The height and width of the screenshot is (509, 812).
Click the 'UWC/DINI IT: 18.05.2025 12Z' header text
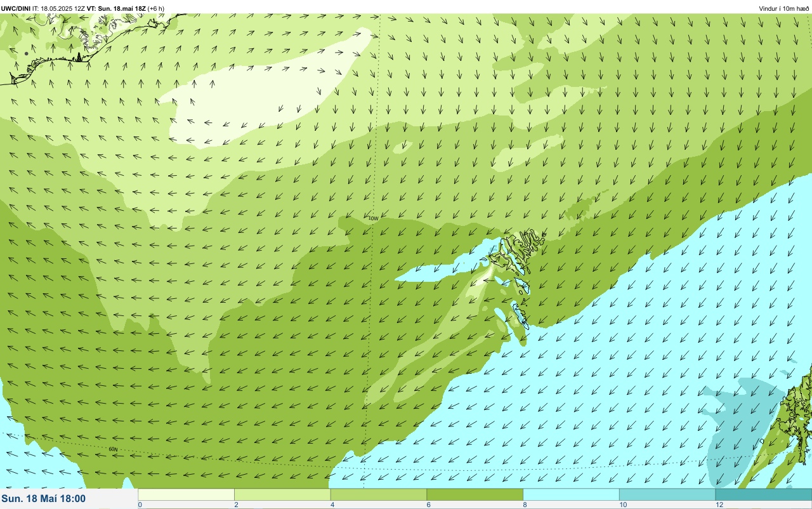(x=44, y=8)
